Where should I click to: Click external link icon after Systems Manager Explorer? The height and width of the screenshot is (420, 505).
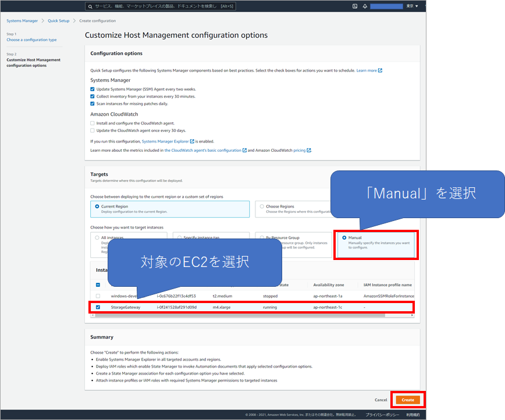click(x=192, y=141)
